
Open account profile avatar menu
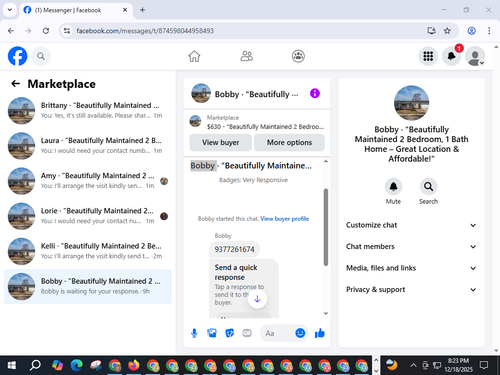(475, 56)
